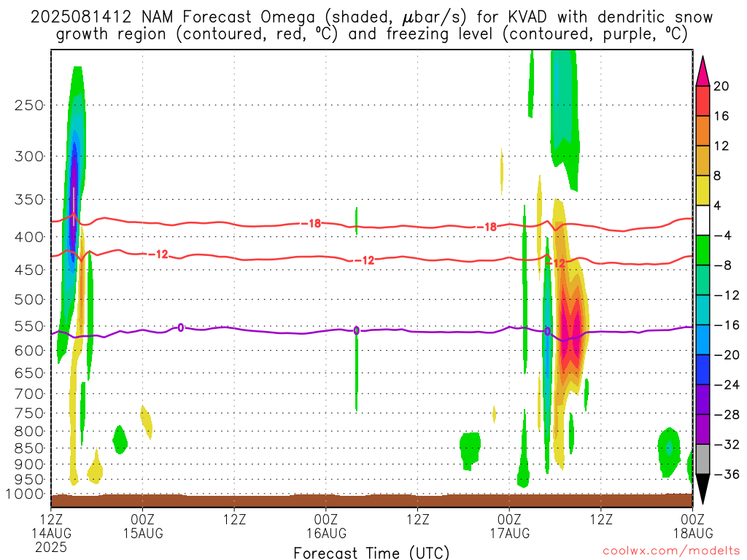Image resolution: width=747 pixels, height=560 pixels.
Task: Click the colorbar label -28
Action: tap(727, 415)
